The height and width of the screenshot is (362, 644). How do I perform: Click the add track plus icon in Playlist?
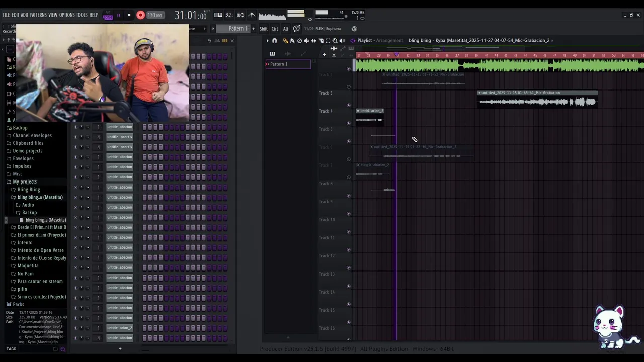(324, 54)
